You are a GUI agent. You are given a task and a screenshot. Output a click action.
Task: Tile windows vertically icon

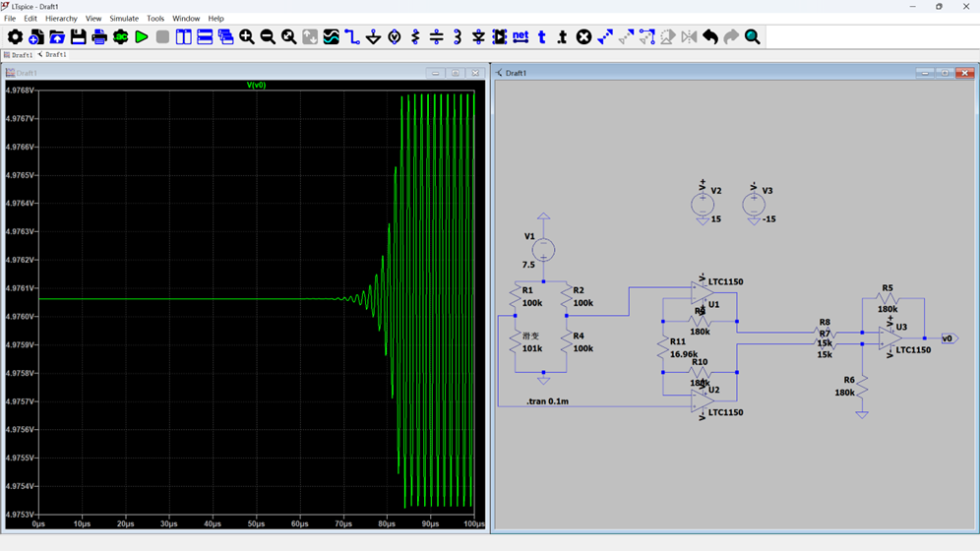click(x=184, y=36)
